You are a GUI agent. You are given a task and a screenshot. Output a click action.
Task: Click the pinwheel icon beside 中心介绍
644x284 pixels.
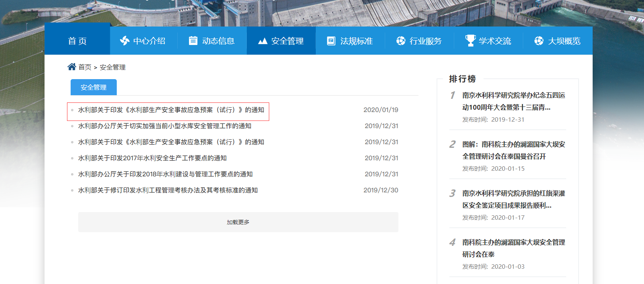(125, 41)
